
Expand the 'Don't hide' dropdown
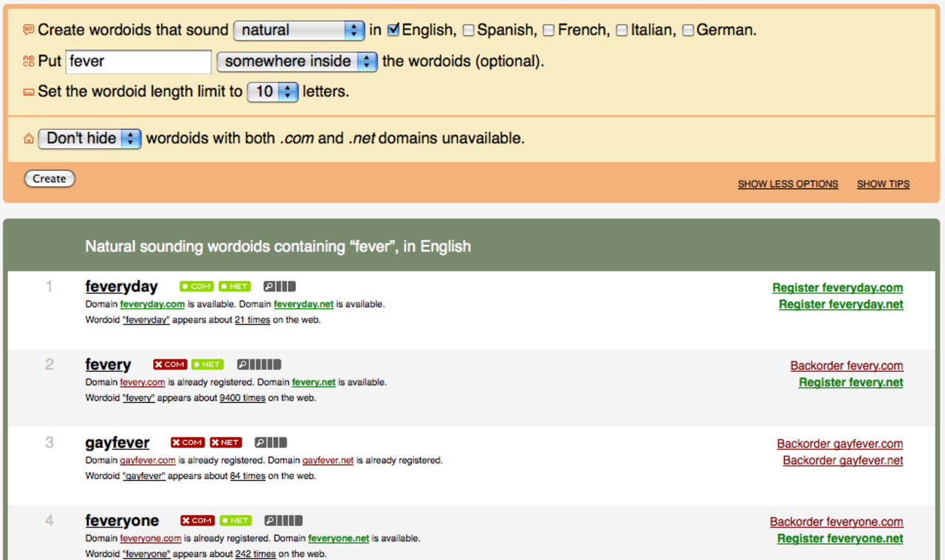[89, 138]
